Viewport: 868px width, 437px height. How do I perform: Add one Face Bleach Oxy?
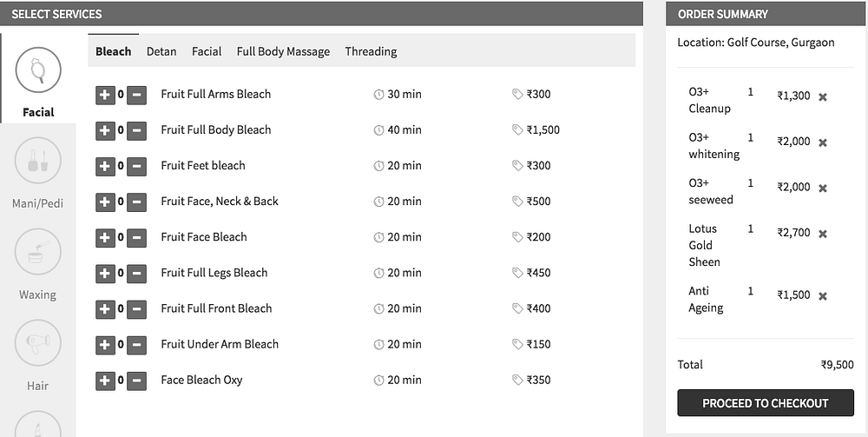pos(105,381)
